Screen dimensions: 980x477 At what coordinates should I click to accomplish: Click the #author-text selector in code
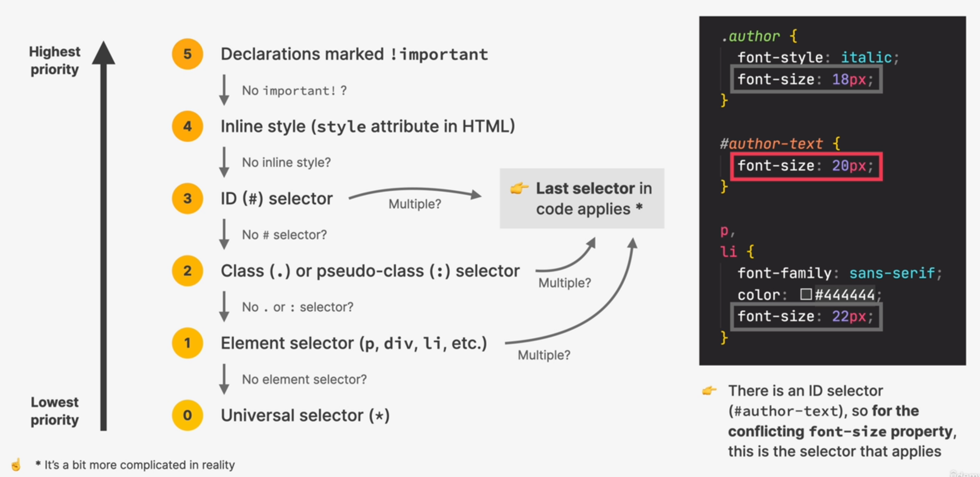pyautogui.click(x=771, y=143)
